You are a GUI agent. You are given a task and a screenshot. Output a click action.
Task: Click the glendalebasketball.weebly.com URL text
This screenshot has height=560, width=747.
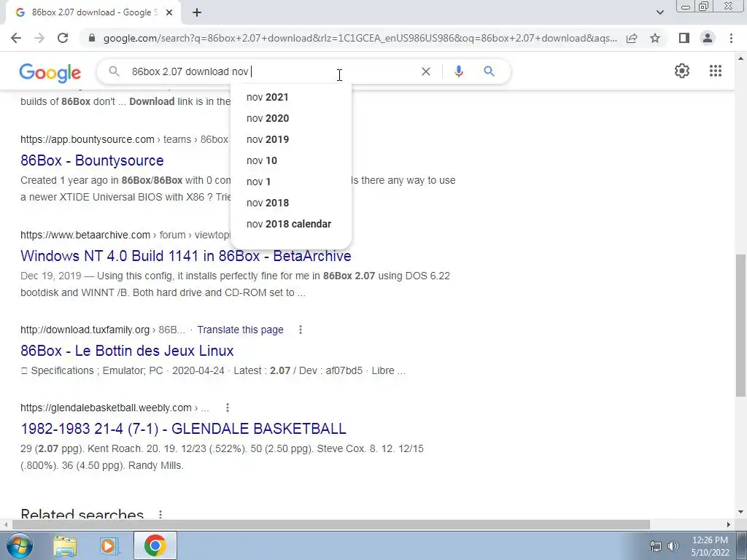[x=106, y=408]
